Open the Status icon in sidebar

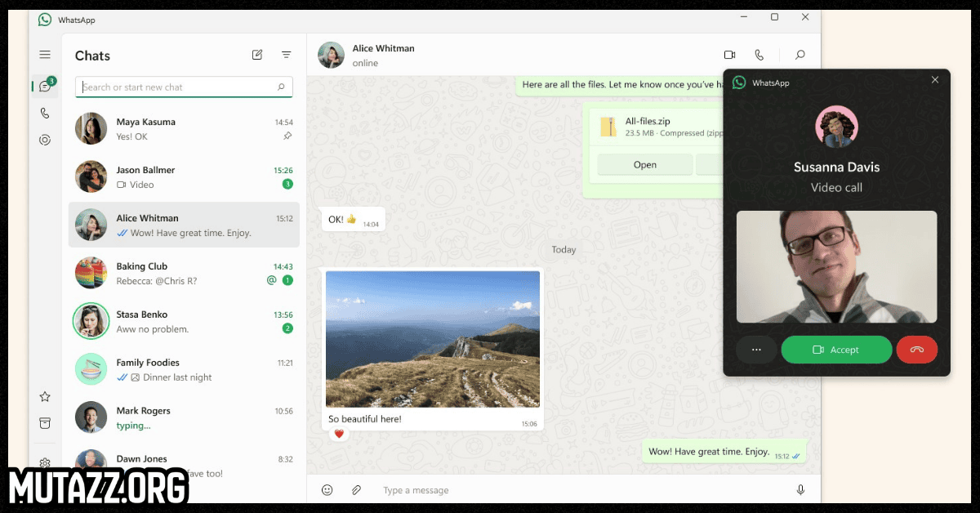[45, 141]
